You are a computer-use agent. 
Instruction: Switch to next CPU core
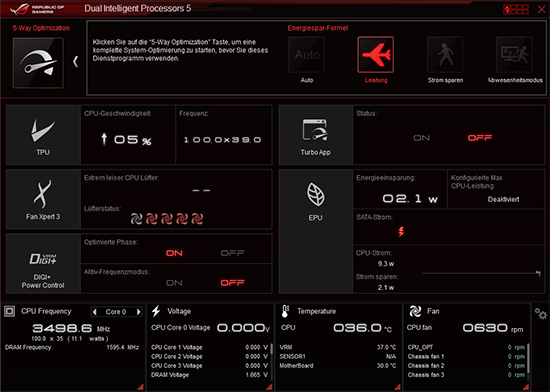pyautogui.click(x=139, y=312)
